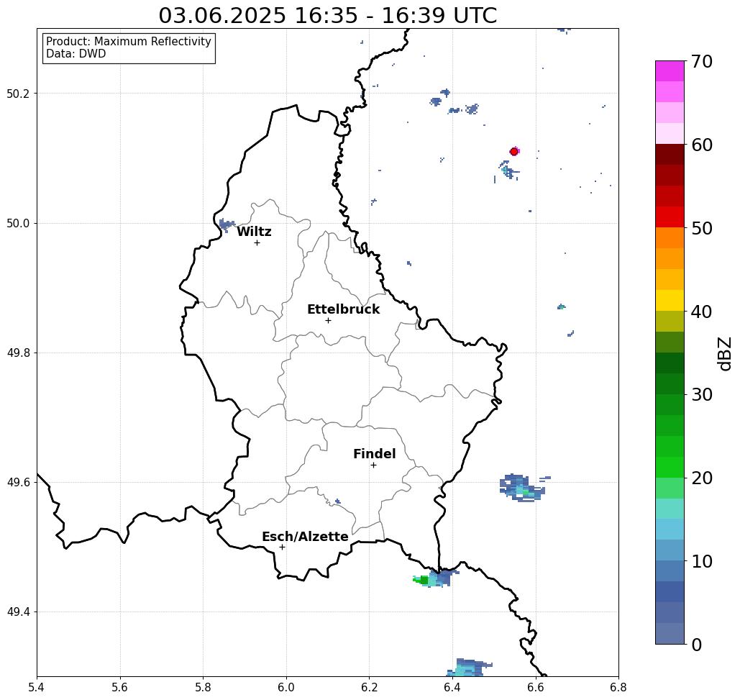
Task: Click the green radar echo on the southern border
Action: pos(421,580)
